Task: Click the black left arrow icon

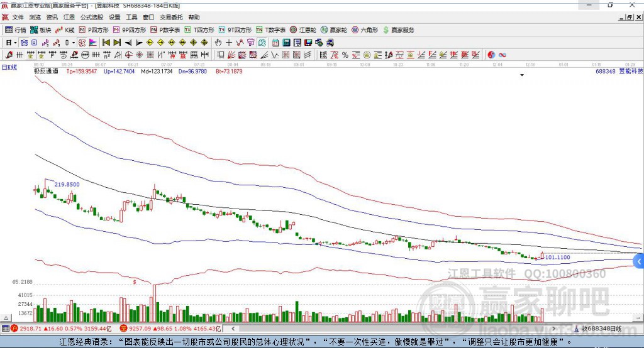Action: tap(128, 43)
